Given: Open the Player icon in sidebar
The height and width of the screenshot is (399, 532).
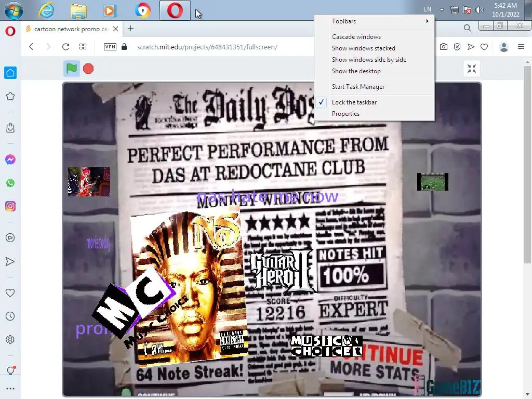Looking at the screenshot, I should tap(10, 238).
